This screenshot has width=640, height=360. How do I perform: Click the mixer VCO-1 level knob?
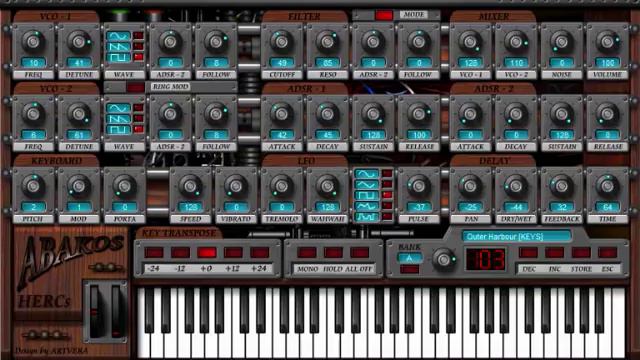point(470,41)
